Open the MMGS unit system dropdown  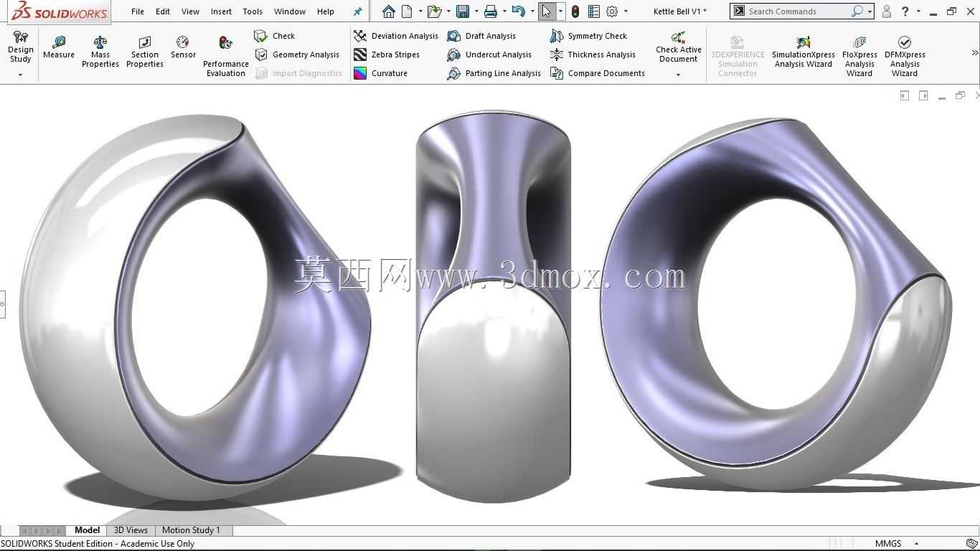916,544
